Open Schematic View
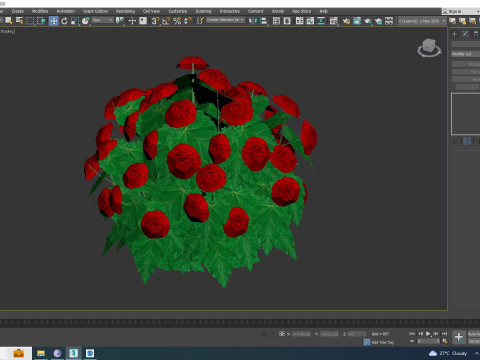 [x=321, y=21]
